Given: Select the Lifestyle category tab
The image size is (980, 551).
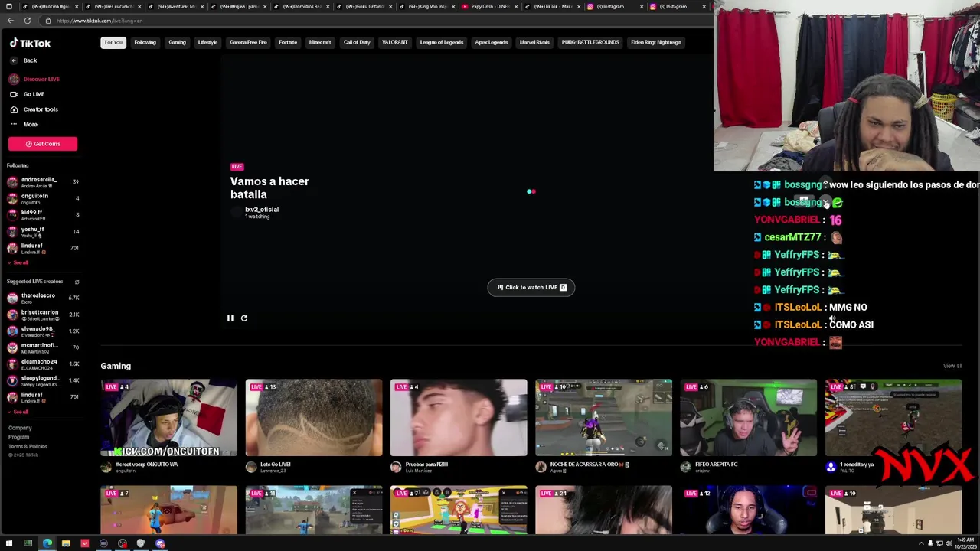Looking at the screenshot, I should coord(207,42).
